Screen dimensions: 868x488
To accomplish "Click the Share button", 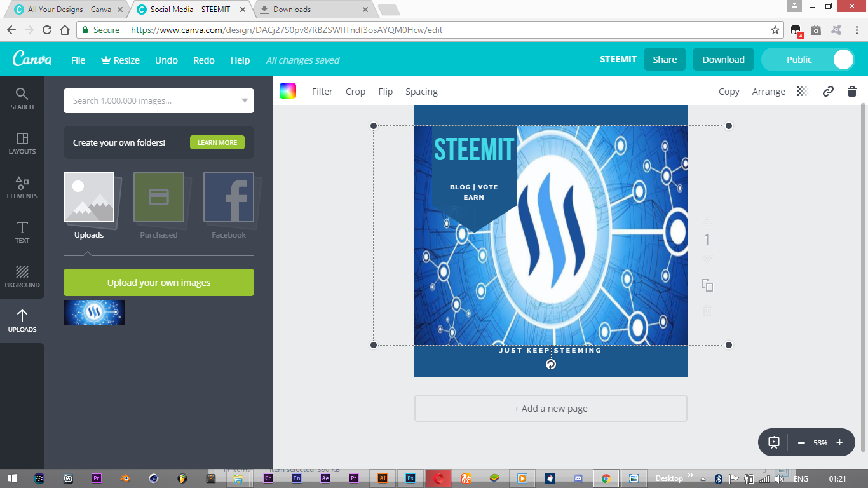I will 665,59.
